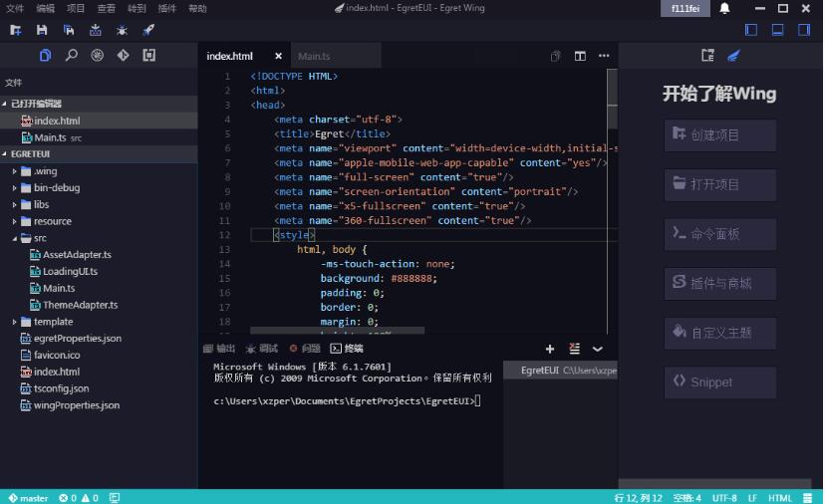
Task: Add a new terminal with plus icon
Action: [550, 349]
